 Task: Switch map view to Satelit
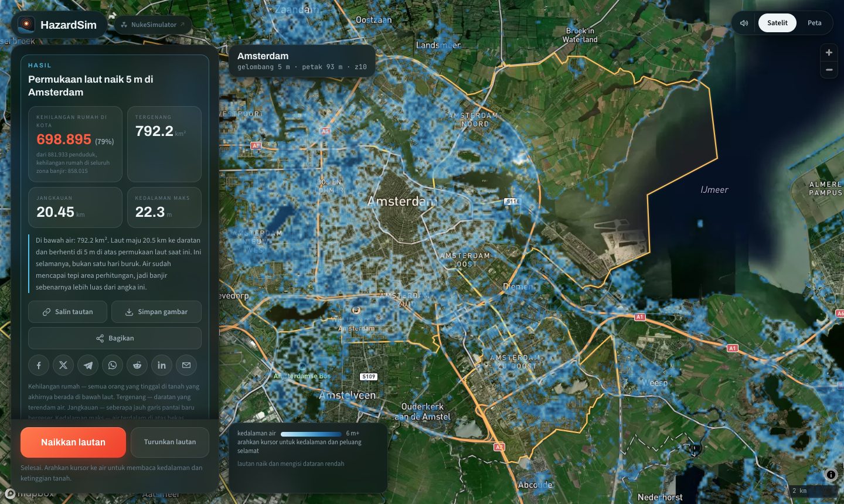coord(777,23)
